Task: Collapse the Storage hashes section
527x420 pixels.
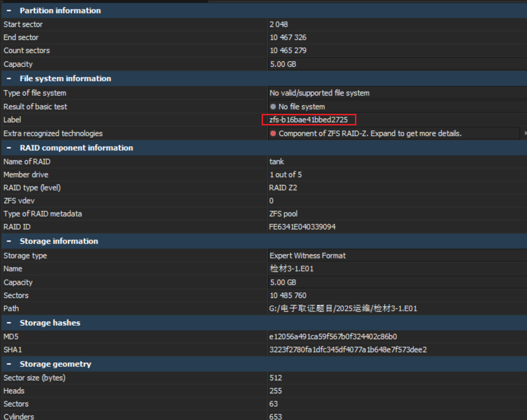Action: point(9,323)
